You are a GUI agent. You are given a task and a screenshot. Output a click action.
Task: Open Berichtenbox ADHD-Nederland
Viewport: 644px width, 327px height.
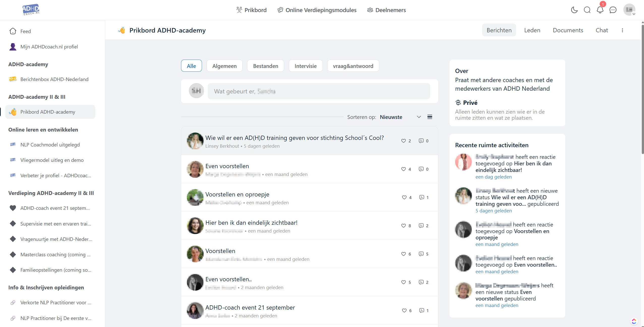tap(50, 79)
